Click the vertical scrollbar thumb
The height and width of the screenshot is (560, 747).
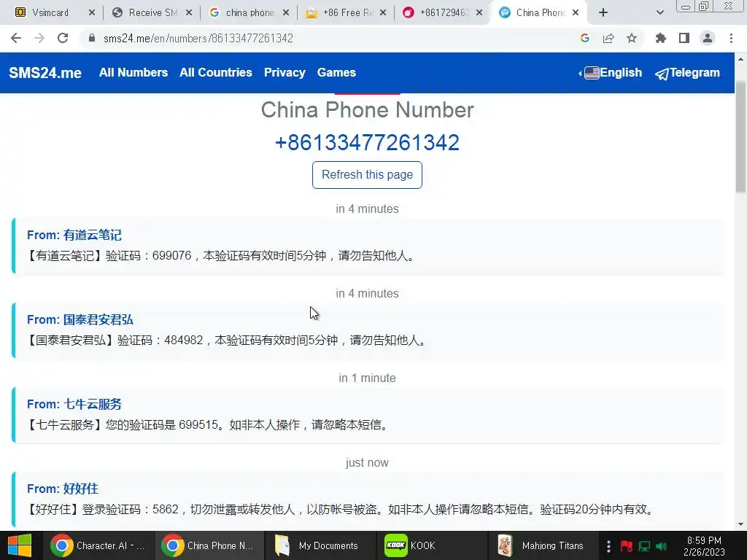pos(741,138)
